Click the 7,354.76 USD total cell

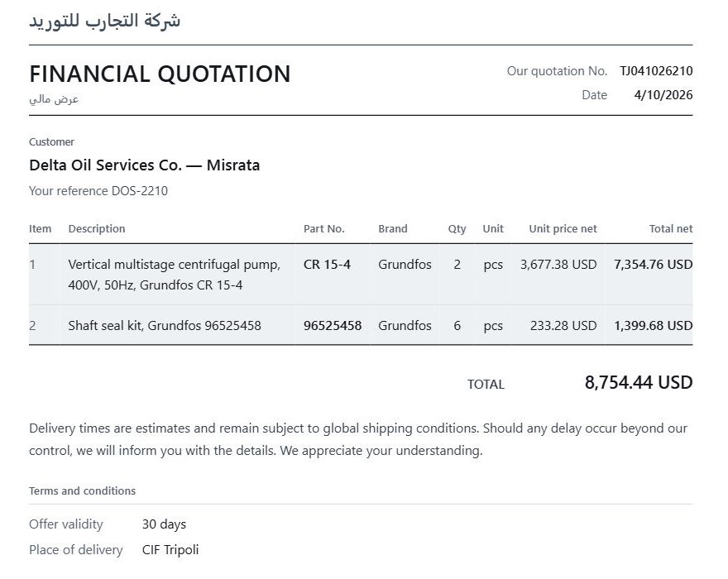pyautogui.click(x=654, y=265)
